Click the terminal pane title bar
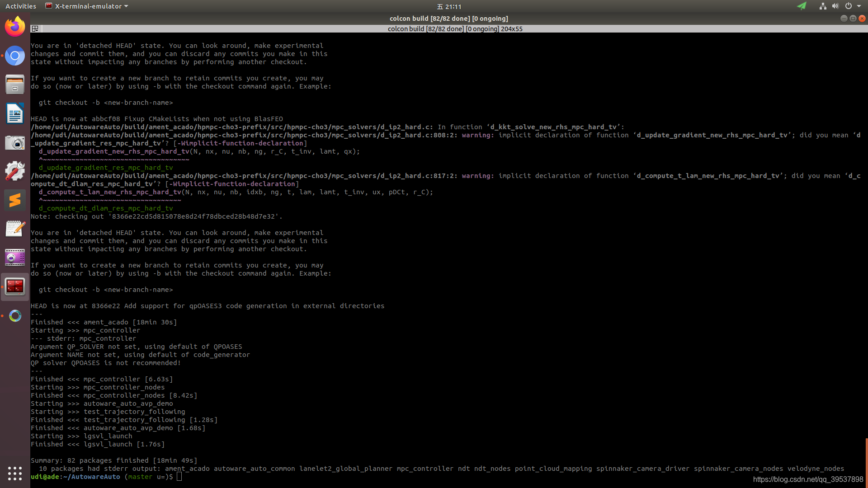868x488 pixels. pos(454,28)
